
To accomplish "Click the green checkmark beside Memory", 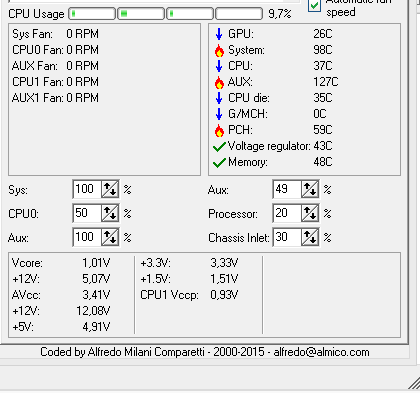I will point(219,163).
